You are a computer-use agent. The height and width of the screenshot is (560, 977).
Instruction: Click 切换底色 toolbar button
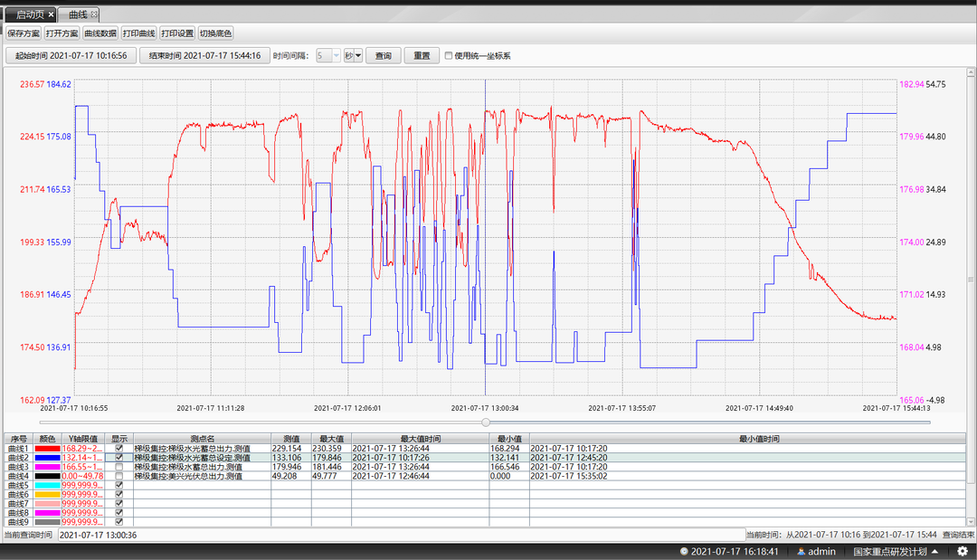click(x=215, y=33)
